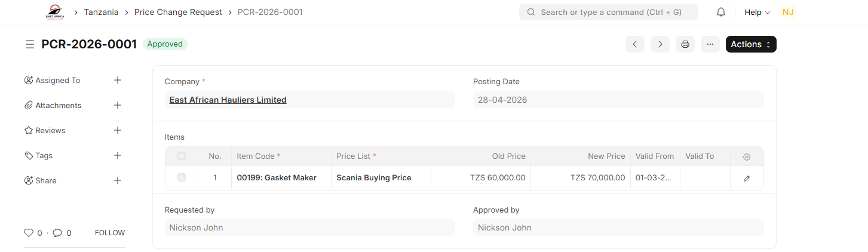Open Price Change Request breadcrumb
This screenshot has width=868, height=252.
[178, 12]
